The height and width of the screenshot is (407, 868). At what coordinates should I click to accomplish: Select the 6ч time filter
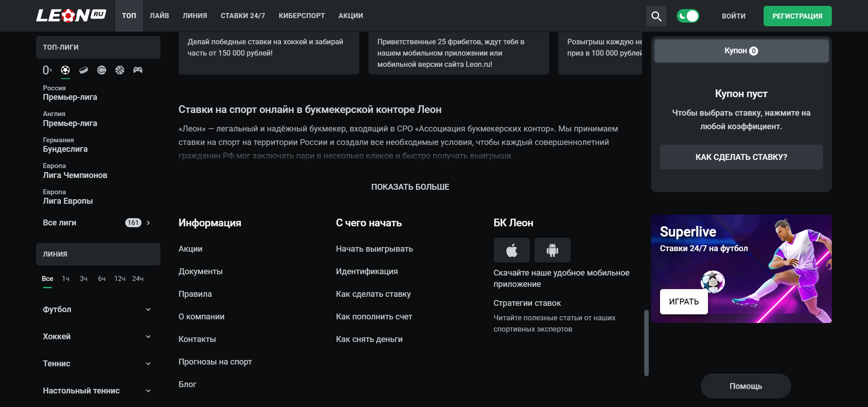click(102, 279)
